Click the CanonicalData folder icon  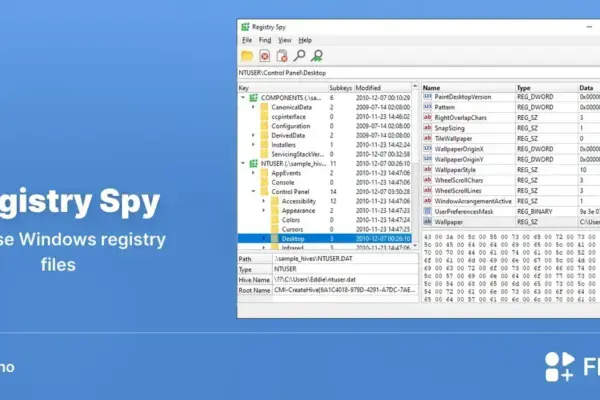[x=264, y=107]
